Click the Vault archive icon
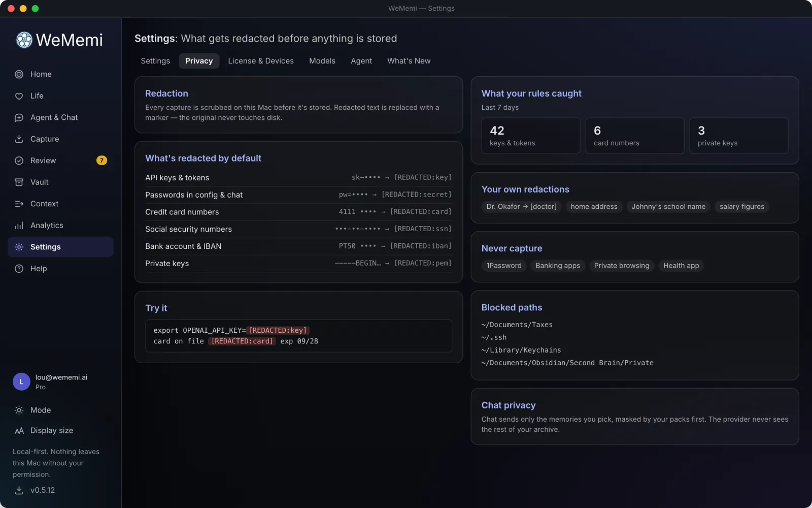 pyautogui.click(x=19, y=182)
